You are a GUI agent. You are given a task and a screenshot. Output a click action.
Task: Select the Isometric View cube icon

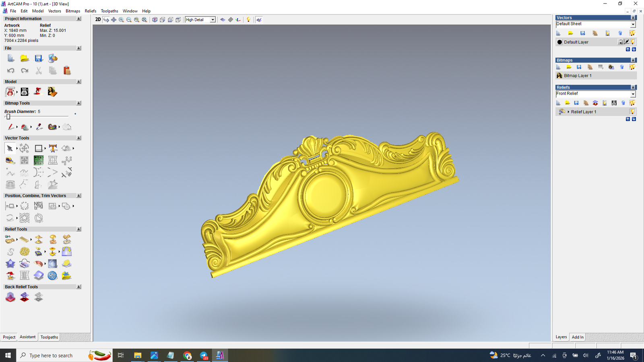pyautogui.click(x=155, y=20)
